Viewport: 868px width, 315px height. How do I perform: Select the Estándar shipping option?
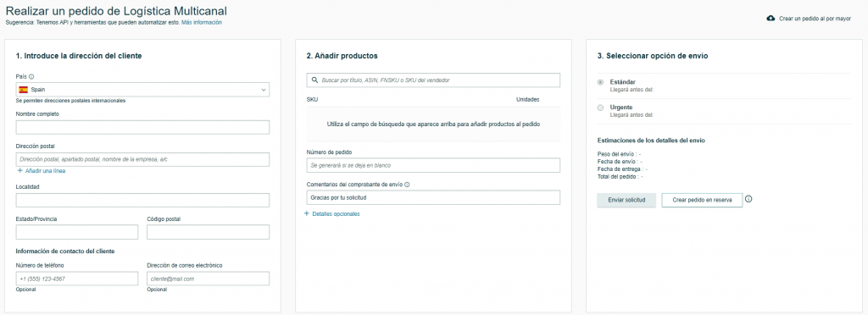(601, 82)
